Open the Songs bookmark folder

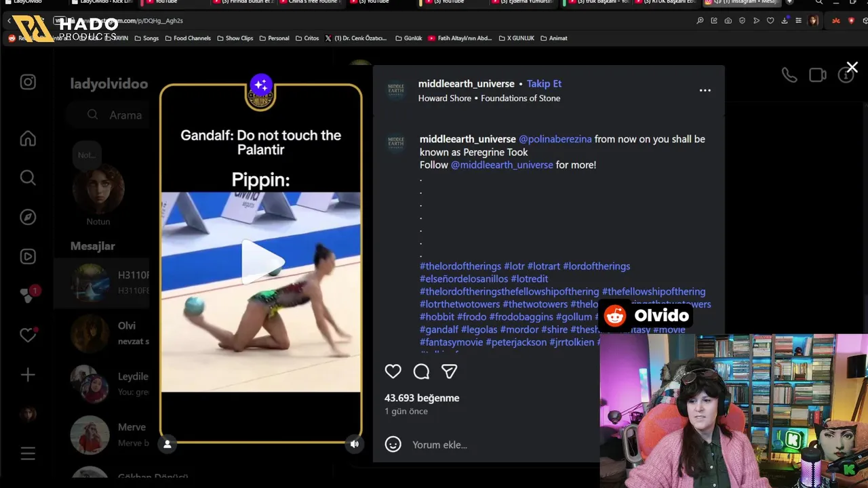click(x=146, y=38)
